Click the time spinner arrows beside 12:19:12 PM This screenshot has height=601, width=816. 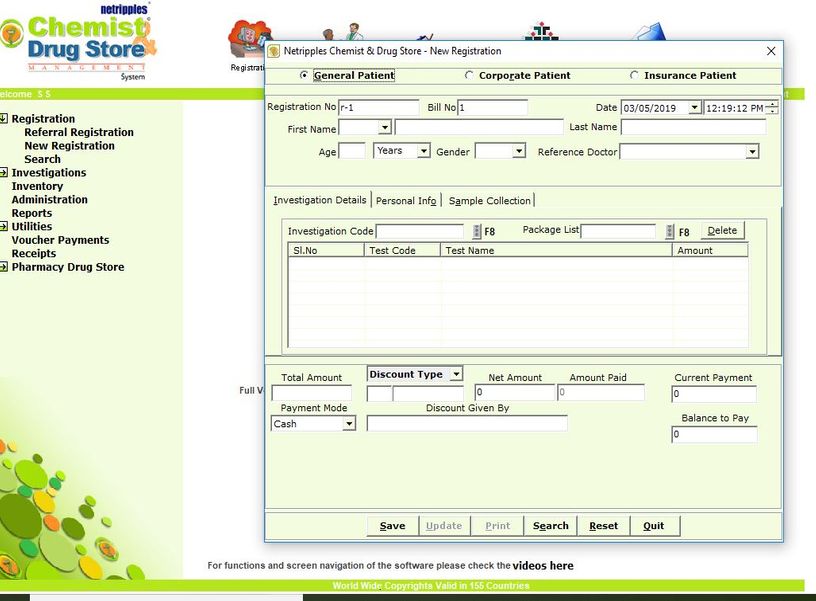[773, 108]
